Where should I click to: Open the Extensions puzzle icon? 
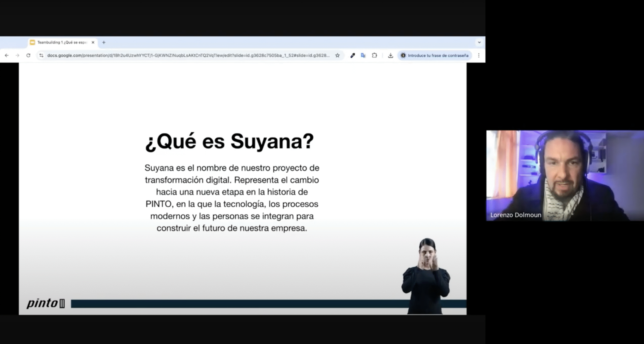(374, 55)
